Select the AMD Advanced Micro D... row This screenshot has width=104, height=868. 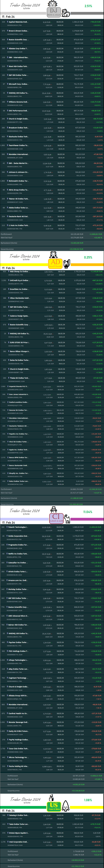(52, 617)
